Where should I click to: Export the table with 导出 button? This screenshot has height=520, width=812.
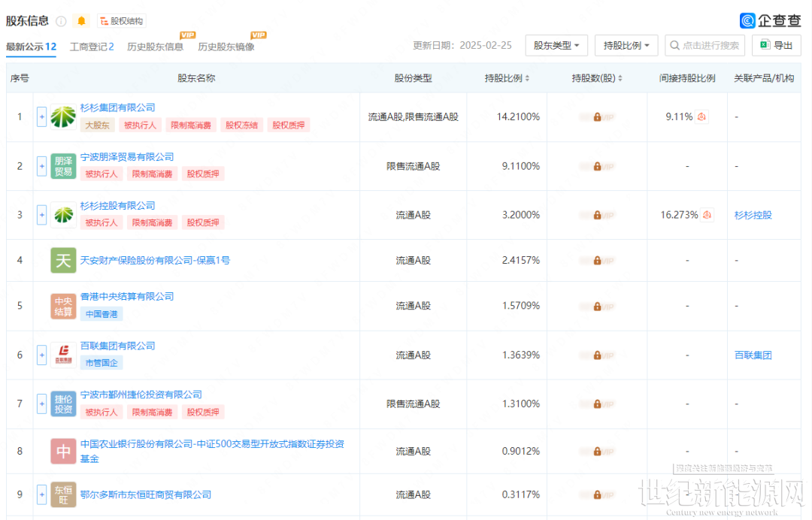[776, 46]
